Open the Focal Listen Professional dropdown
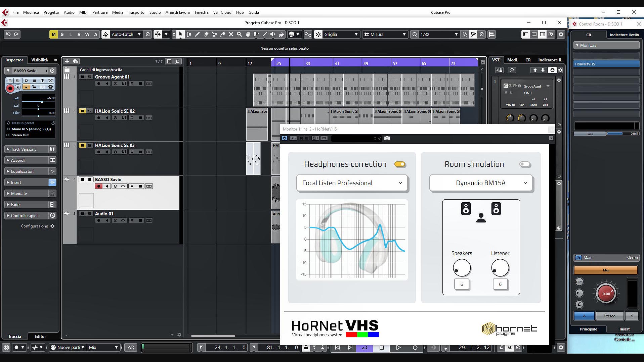 pyautogui.click(x=352, y=183)
